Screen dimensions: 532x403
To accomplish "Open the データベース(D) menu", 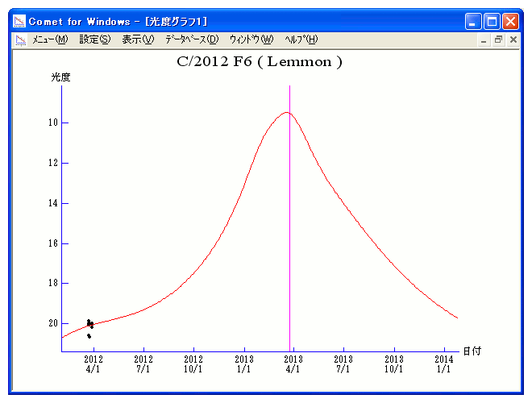I will 192,39.
